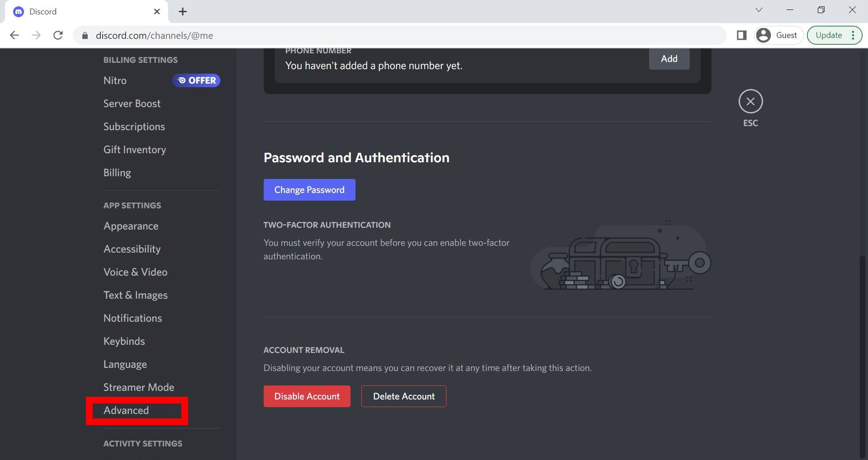Click Change Password

[309, 189]
